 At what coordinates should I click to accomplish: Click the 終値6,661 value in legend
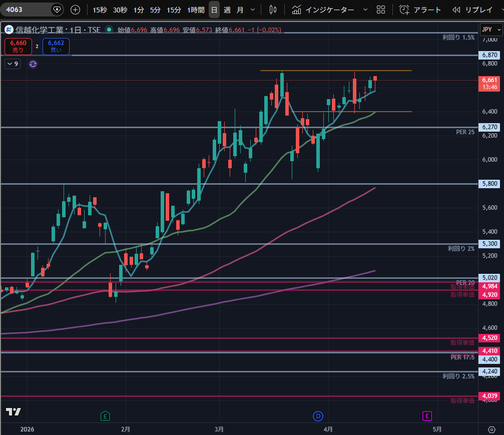coord(230,30)
